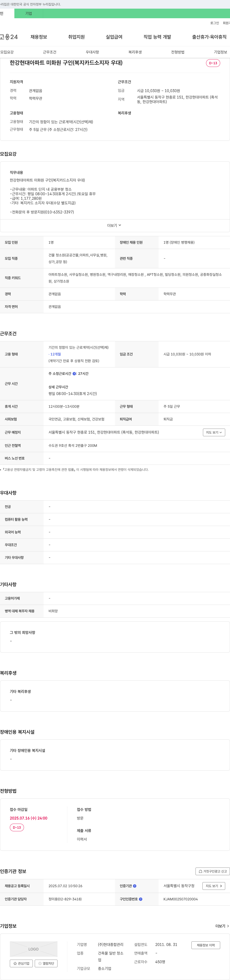The width and height of the screenshot is (230, 980).
Task: Click the 열람차단 button
Action: coord(46,964)
